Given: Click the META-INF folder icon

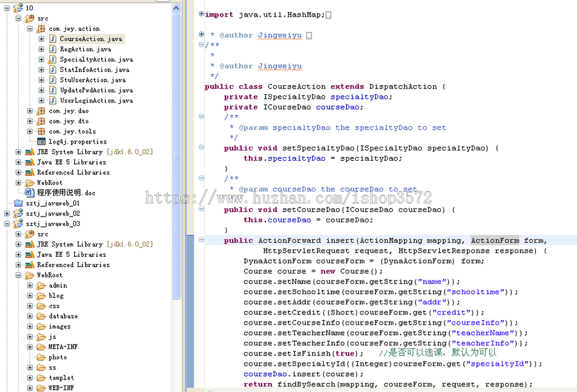Looking at the screenshot, I should (41, 347).
